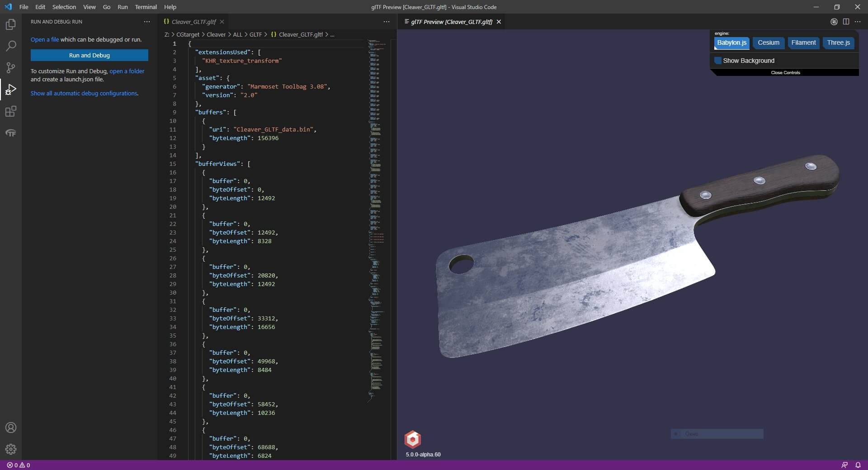The height and width of the screenshot is (470, 868).
Task: Click the split editor right icon
Action: [x=846, y=22]
